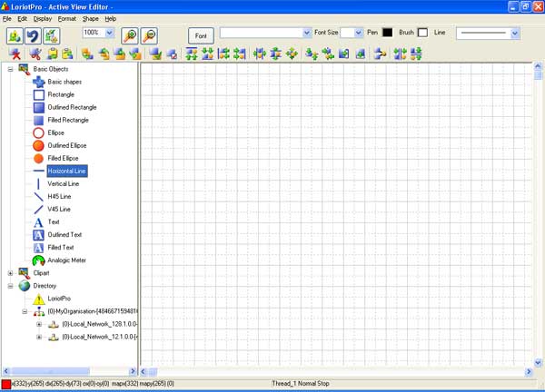This screenshot has width=545, height=392.
Task: Click the Clipart tree item label
Action: pyautogui.click(x=42, y=273)
